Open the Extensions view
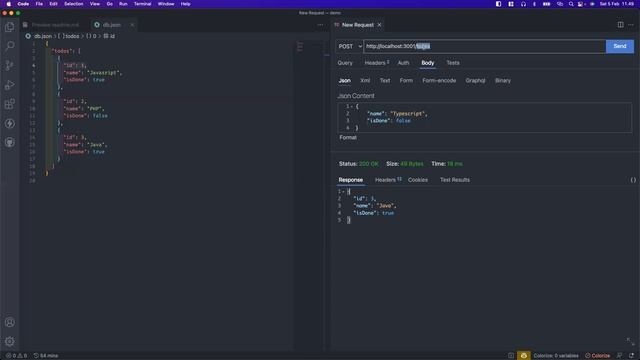Image resolution: width=640 pixels, height=360 pixels. click(9, 104)
